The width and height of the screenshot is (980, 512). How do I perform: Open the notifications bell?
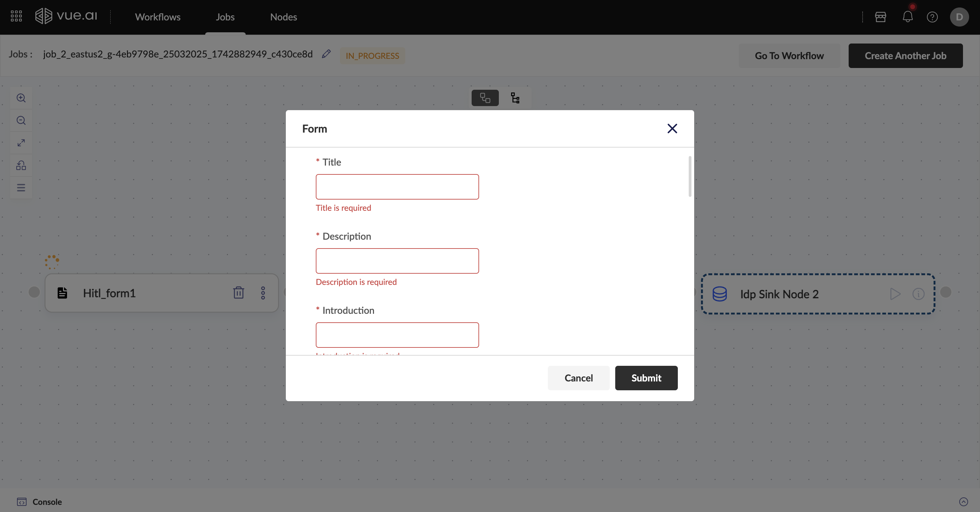click(907, 17)
